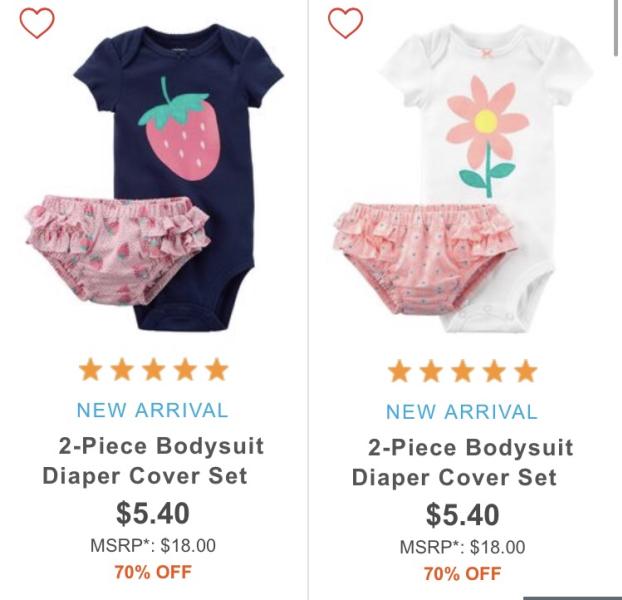The image size is (622, 600).
Task: Click the pink strawberry-print ruffled diaper cover
Action: [118, 249]
